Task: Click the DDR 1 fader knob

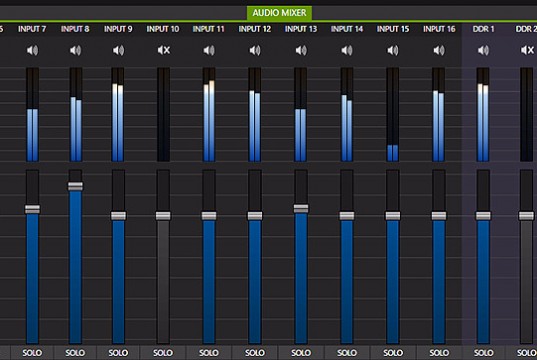Action: pyautogui.click(x=483, y=216)
